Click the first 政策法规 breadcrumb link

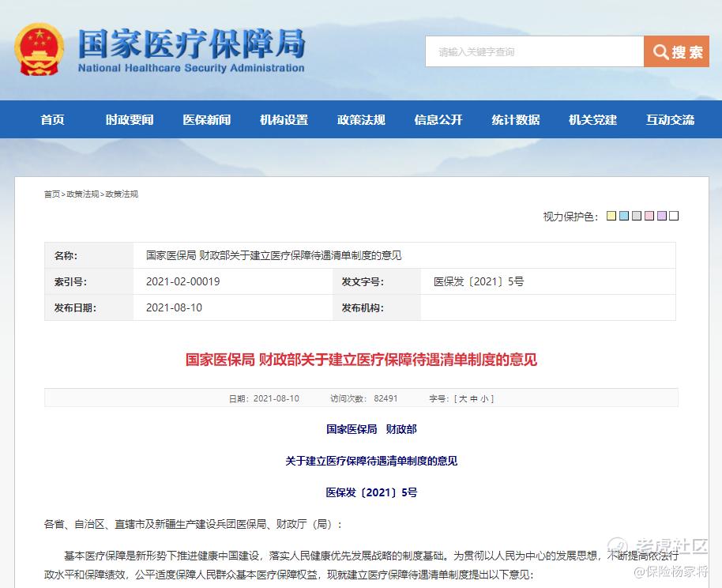click(83, 194)
